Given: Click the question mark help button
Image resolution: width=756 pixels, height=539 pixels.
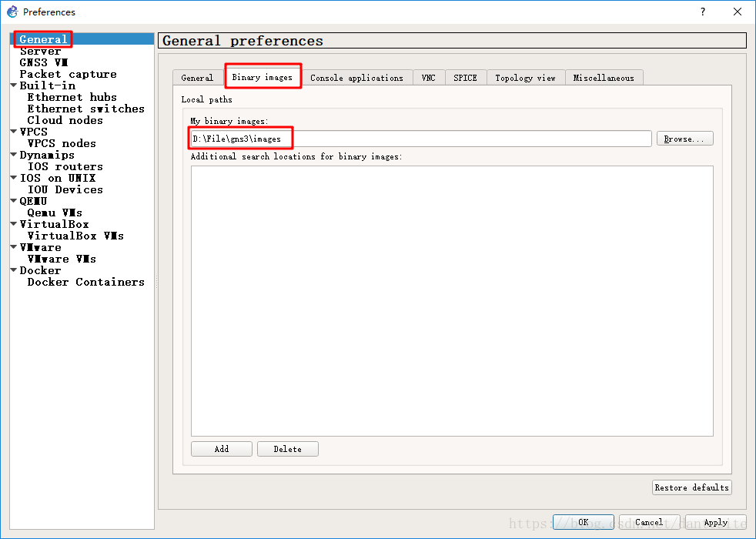Looking at the screenshot, I should point(703,12).
